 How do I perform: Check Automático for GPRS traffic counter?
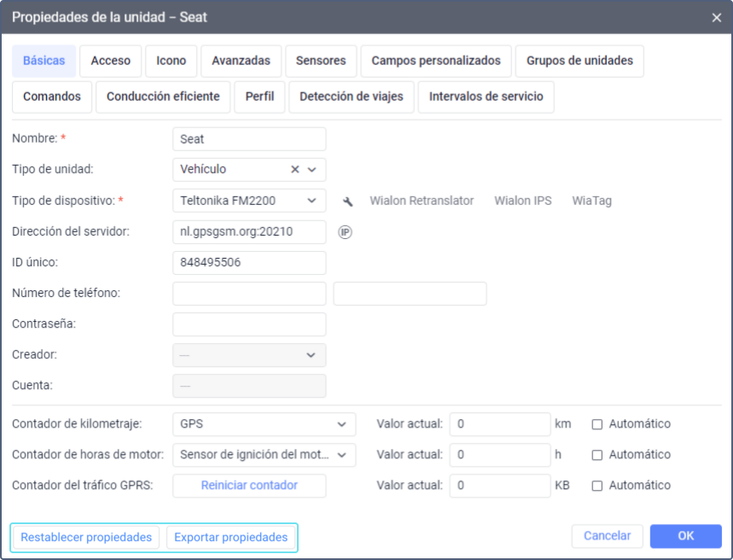(597, 486)
